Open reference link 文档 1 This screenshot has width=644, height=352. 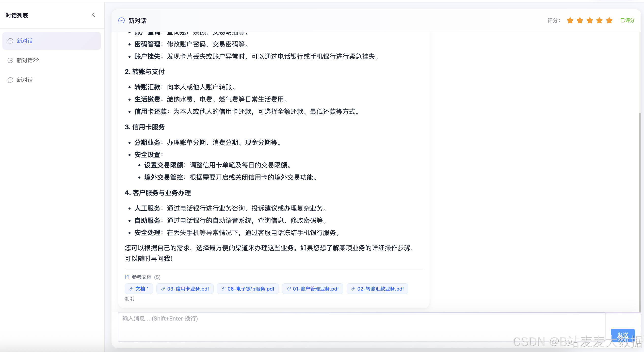[x=139, y=289]
